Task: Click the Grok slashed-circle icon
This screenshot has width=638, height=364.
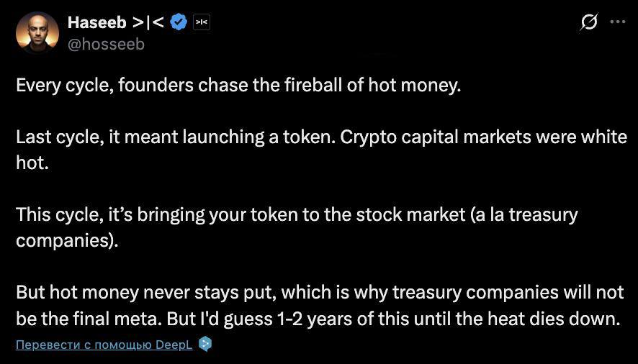Action: pos(588,22)
